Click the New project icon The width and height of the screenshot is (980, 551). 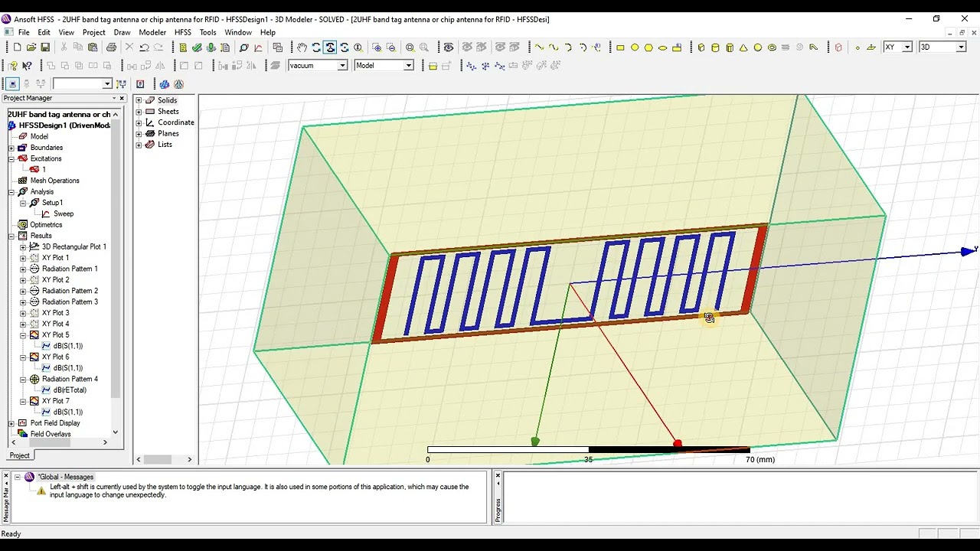17,47
